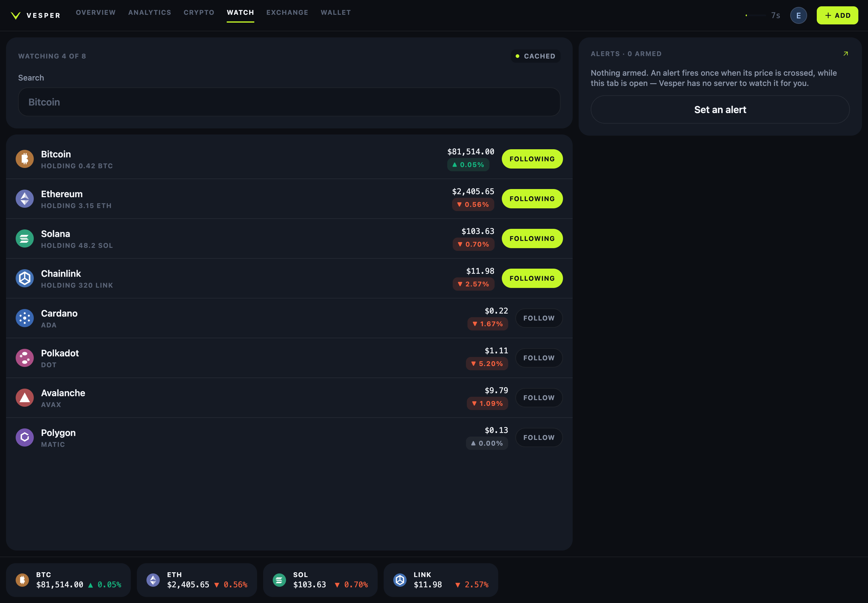
Task: Click the Alerts 0 Armed heading
Action: 626,54
